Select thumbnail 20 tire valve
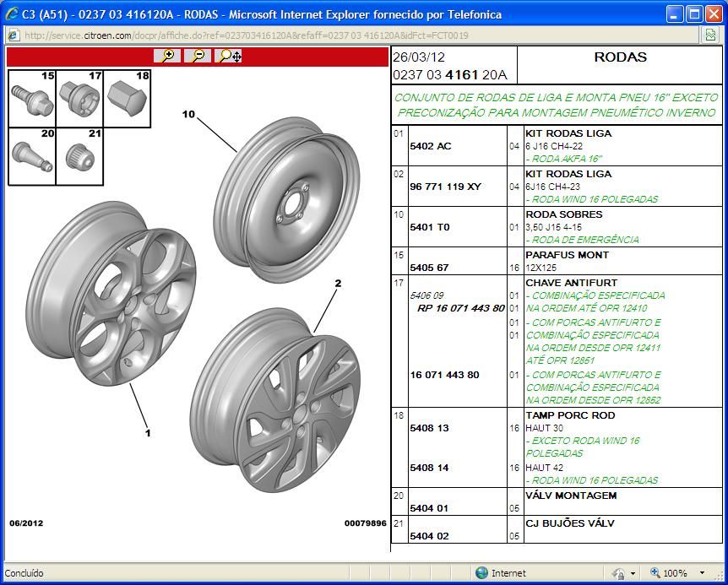 (x=32, y=156)
